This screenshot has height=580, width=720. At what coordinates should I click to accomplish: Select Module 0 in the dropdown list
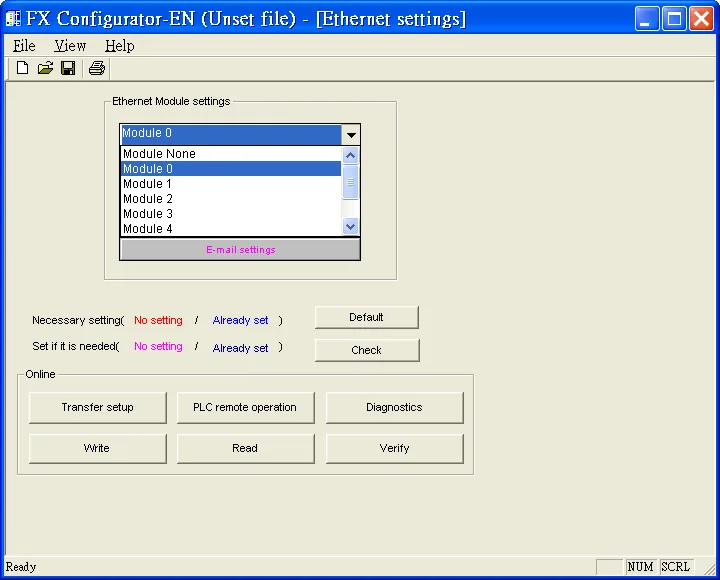231,169
